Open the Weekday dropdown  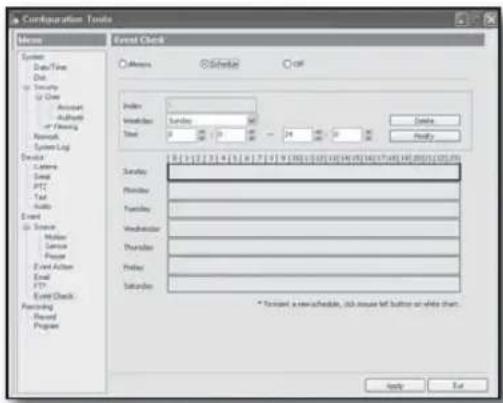(252, 120)
